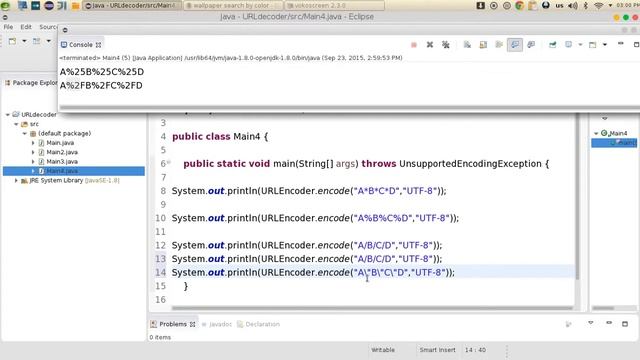
Task: Switch to the Declaration tab
Action: 259,324
